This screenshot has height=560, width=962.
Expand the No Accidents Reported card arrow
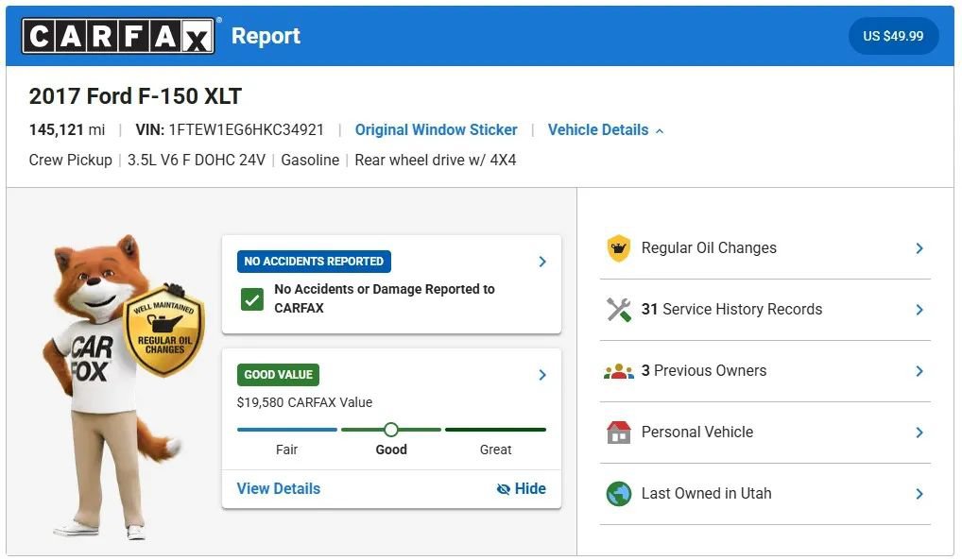(542, 262)
